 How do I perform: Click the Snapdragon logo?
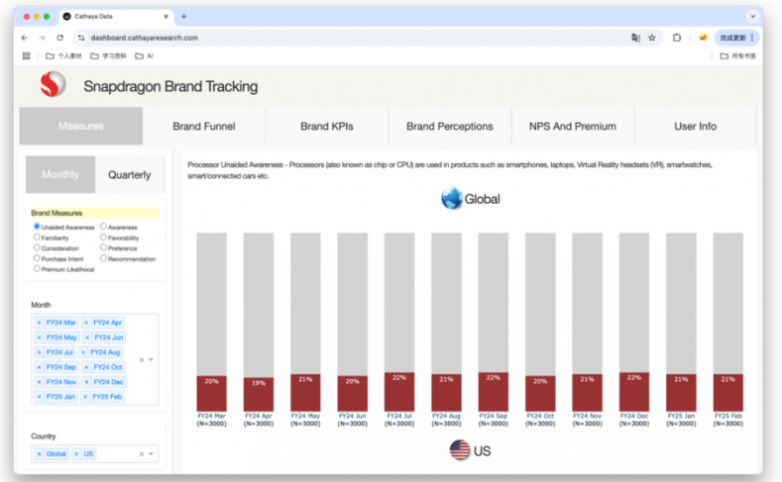click(x=53, y=86)
